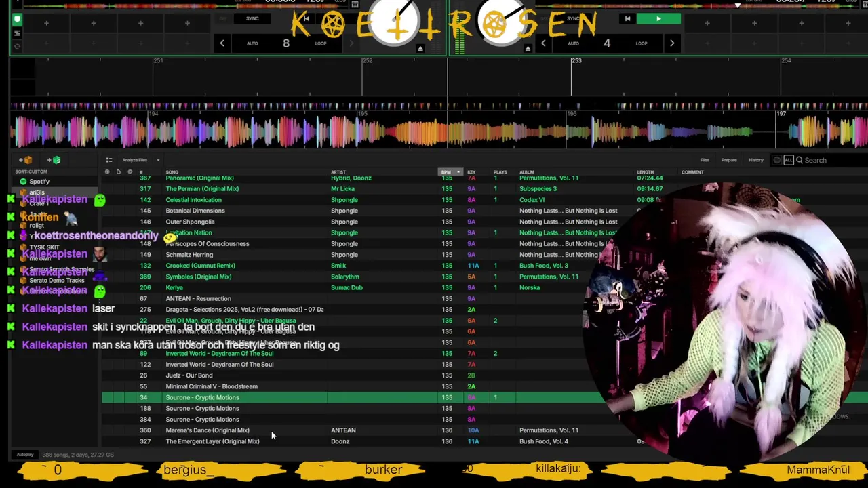Select track ANTEAN - Resurrection
Viewport: 868px width, 488px height.
coord(198,298)
